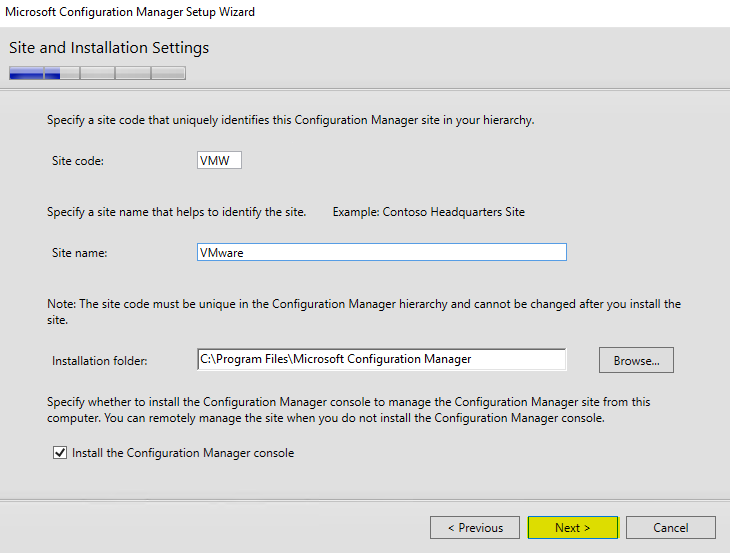Click the 'Site and Installation Settings' heading

[x=109, y=48]
